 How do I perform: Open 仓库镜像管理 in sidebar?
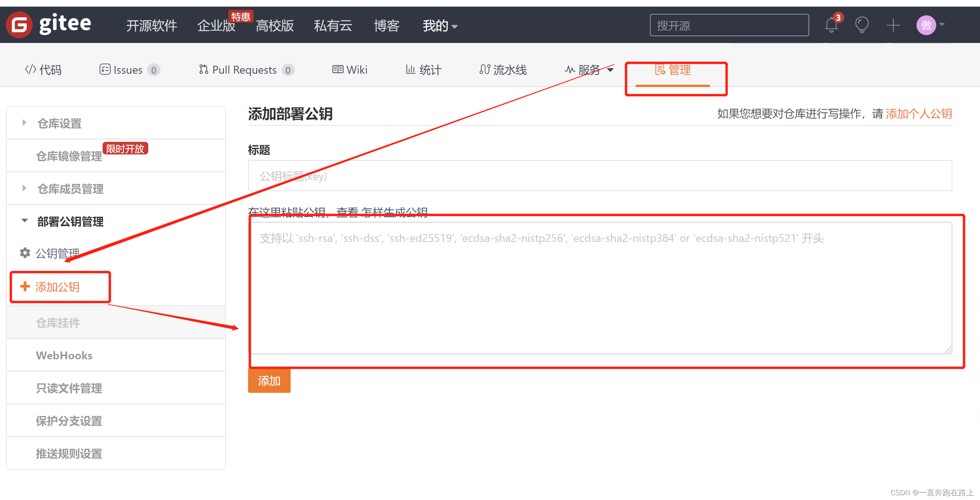point(69,156)
